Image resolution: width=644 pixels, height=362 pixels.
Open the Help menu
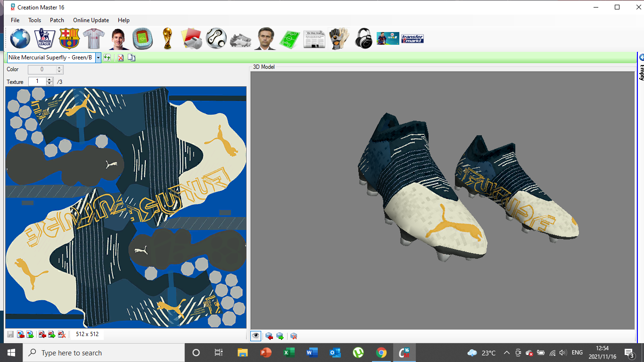pyautogui.click(x=124, y=20)
